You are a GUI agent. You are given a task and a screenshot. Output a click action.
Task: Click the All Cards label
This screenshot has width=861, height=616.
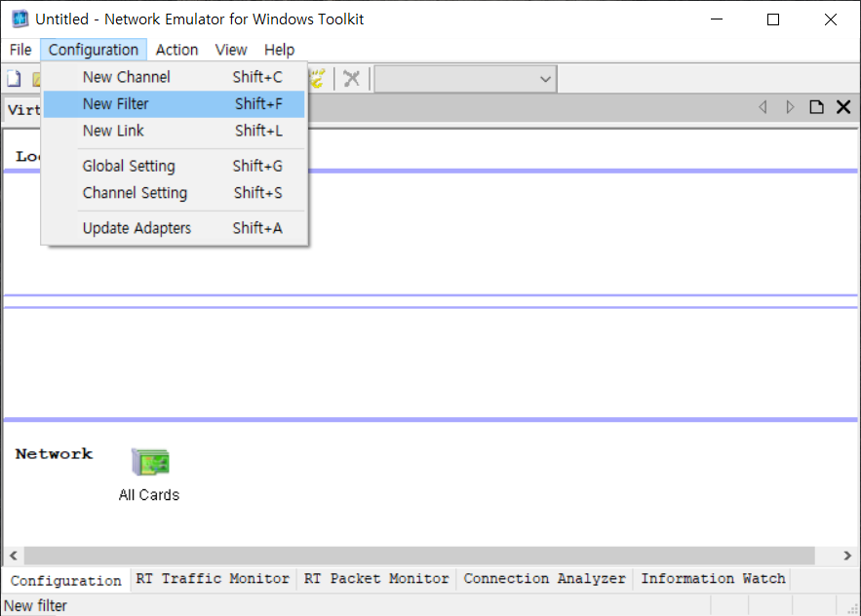tap(149, 495)
